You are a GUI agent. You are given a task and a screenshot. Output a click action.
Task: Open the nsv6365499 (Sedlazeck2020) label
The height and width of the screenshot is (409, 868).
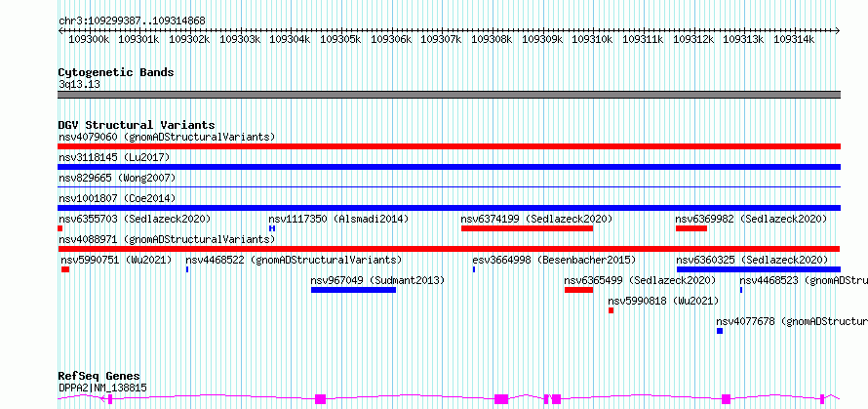pyautogui.click(x=640, y=280)
